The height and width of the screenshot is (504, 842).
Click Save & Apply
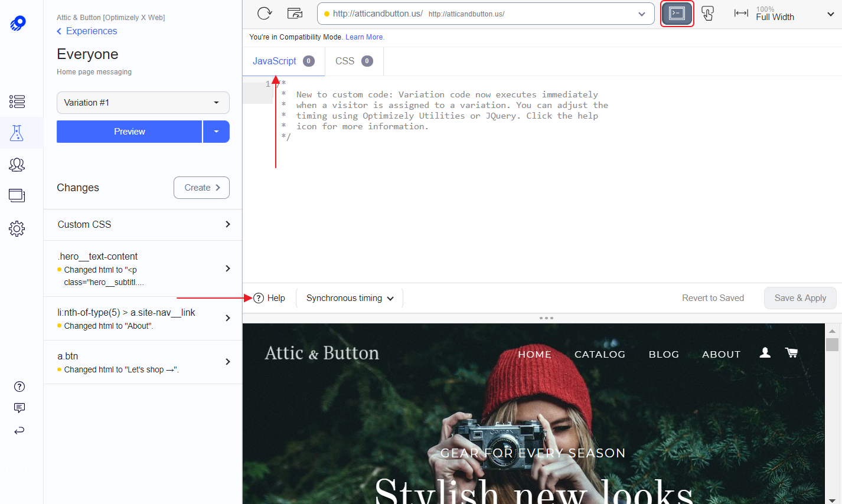[800, 298]
